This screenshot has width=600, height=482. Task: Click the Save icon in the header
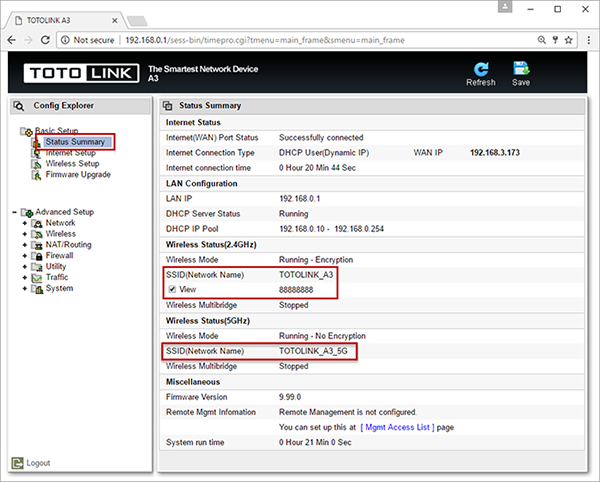click(521, 68)
